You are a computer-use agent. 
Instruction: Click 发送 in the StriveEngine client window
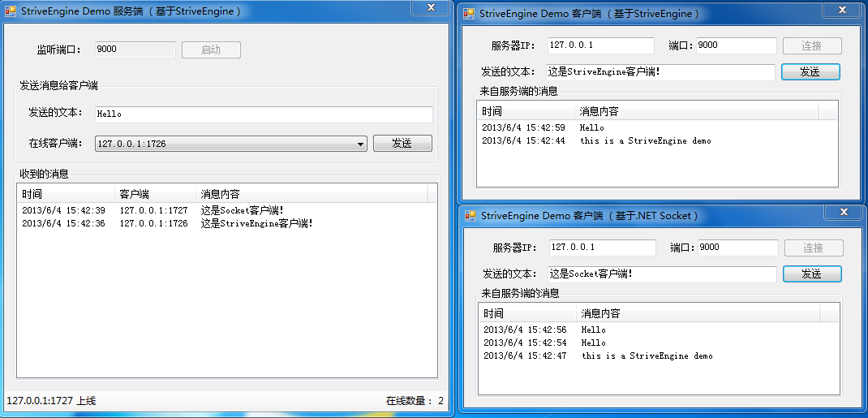coord(810,72)
